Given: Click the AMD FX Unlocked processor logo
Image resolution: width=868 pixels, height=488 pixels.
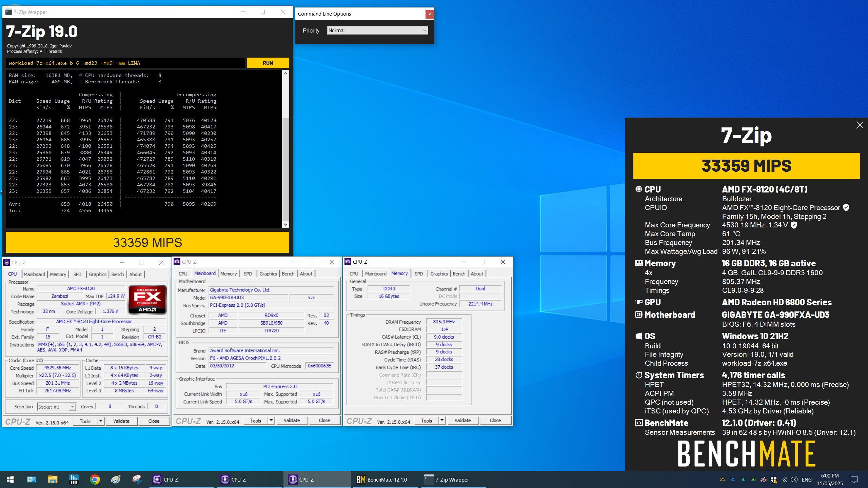Looking at the screenshot, I should click(147, 300).
